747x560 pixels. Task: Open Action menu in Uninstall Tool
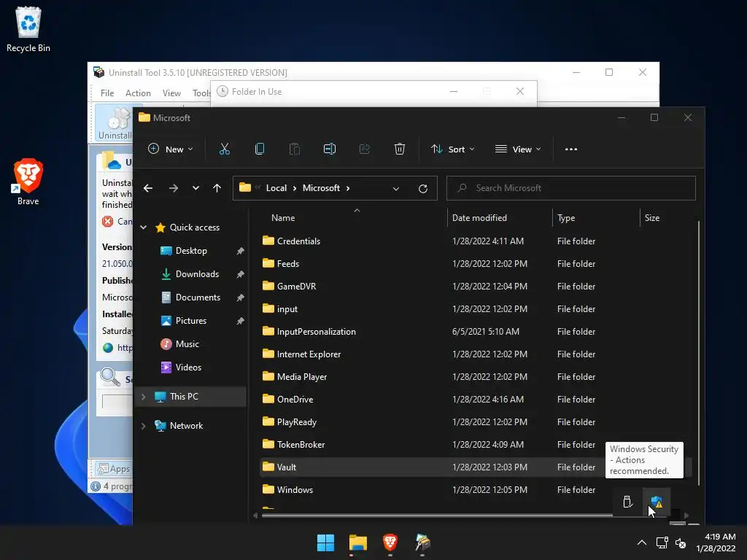(x=138, y=93)
